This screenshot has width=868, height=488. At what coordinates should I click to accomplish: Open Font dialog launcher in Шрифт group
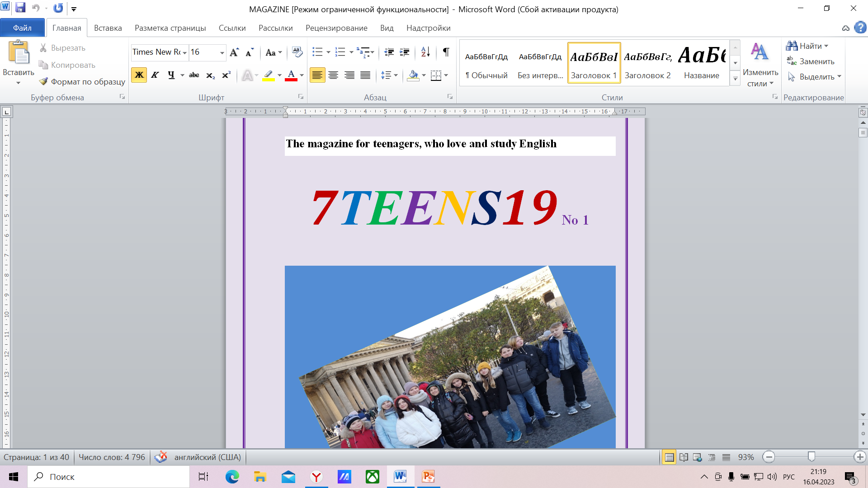[x=301, y=97]
